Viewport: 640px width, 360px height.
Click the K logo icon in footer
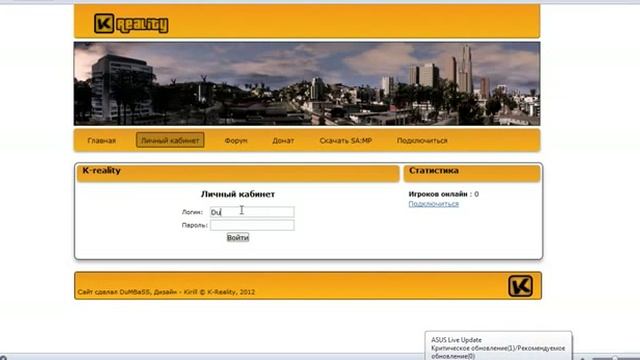(x=520, y=286)
